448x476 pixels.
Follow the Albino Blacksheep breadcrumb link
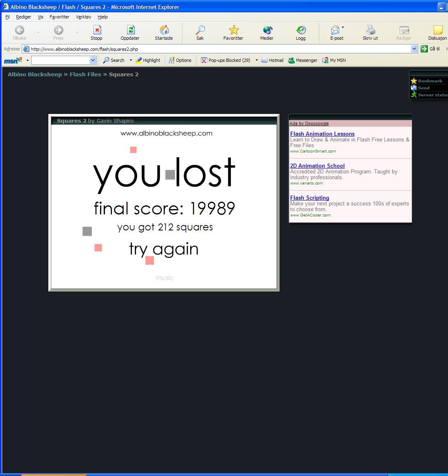click(35, 74)
